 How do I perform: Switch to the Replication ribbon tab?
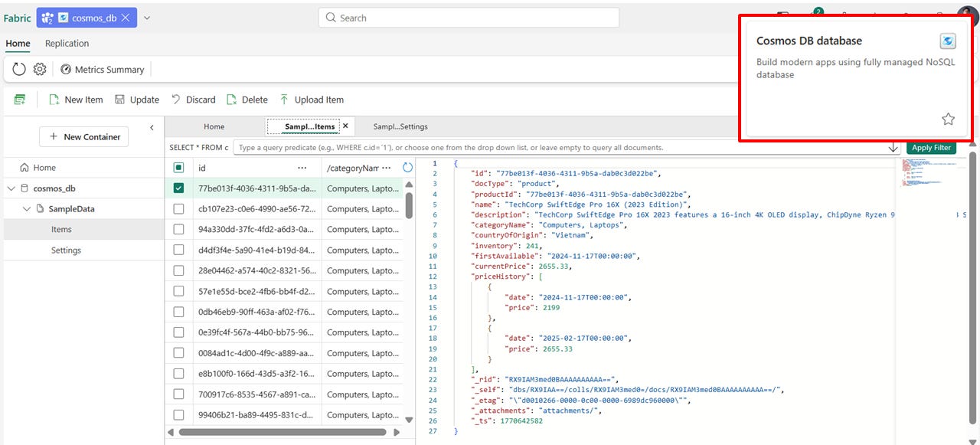coord(67,44)
